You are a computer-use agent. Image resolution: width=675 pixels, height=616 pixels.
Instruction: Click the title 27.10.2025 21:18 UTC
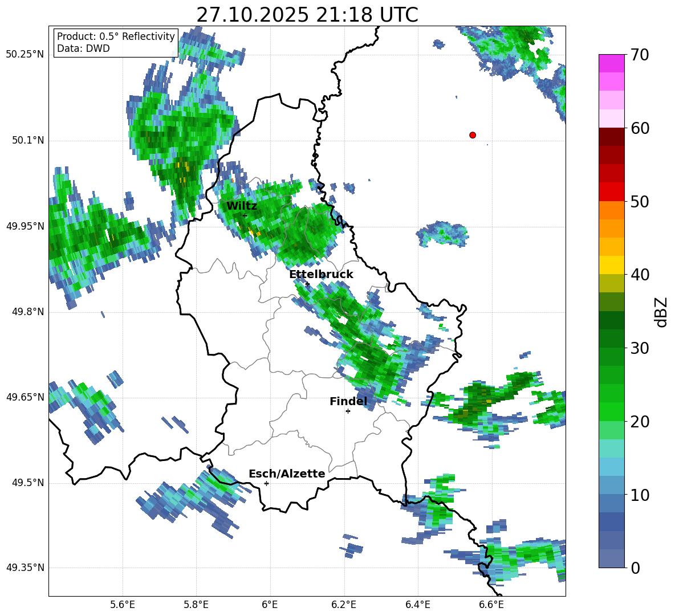coord(307,15)
